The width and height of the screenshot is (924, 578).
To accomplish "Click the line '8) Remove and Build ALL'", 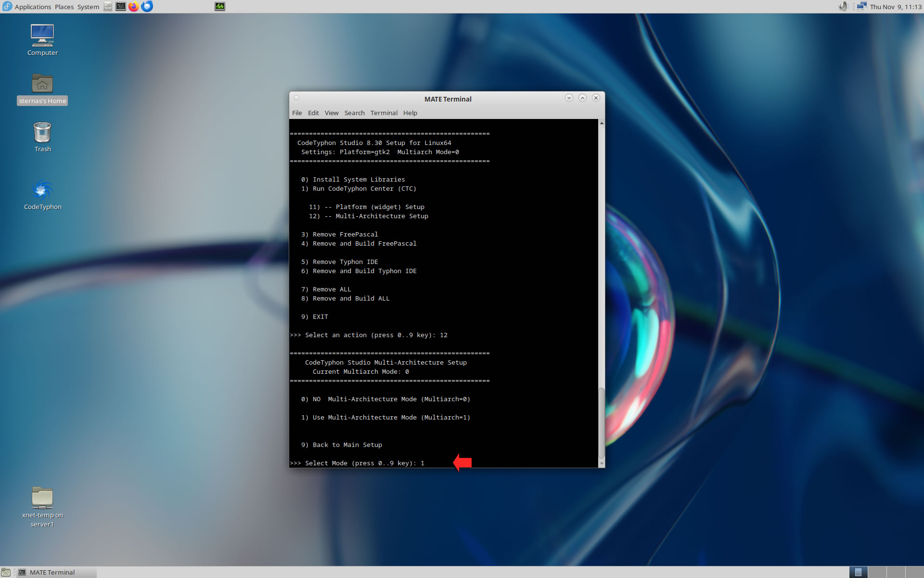I will pyautogui.click(x=345, y=298).
